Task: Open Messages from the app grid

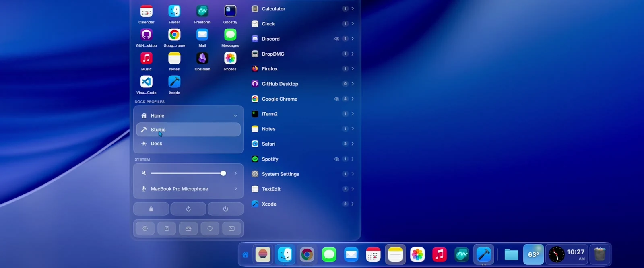Action: [230, 35]
